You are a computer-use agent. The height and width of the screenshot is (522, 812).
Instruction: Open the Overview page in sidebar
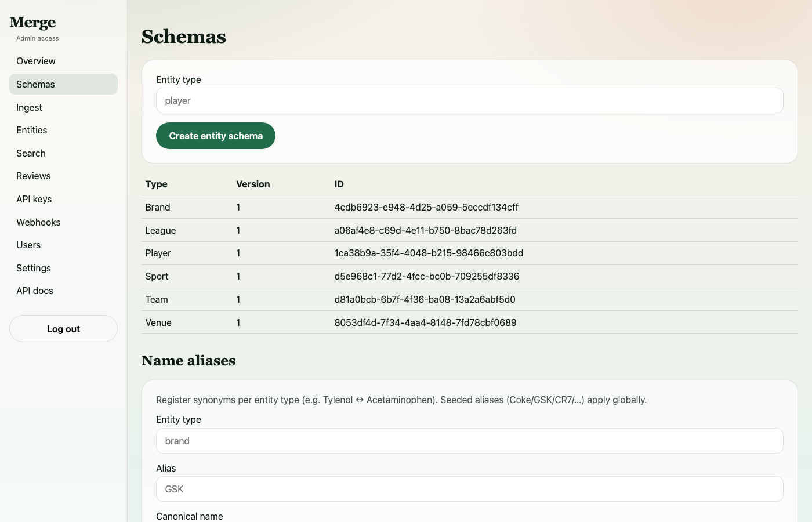pyautogui.click(x=63, y=61)
